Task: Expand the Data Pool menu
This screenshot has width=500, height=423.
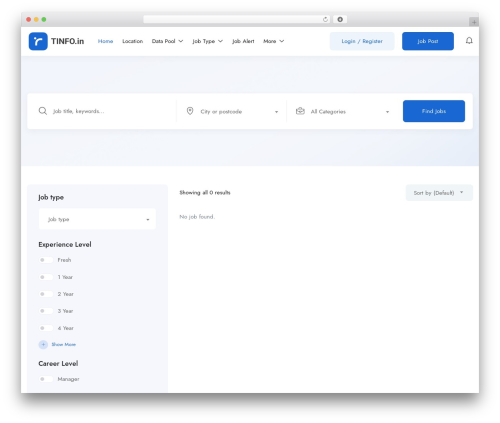Action: click(x=167, y=41)
